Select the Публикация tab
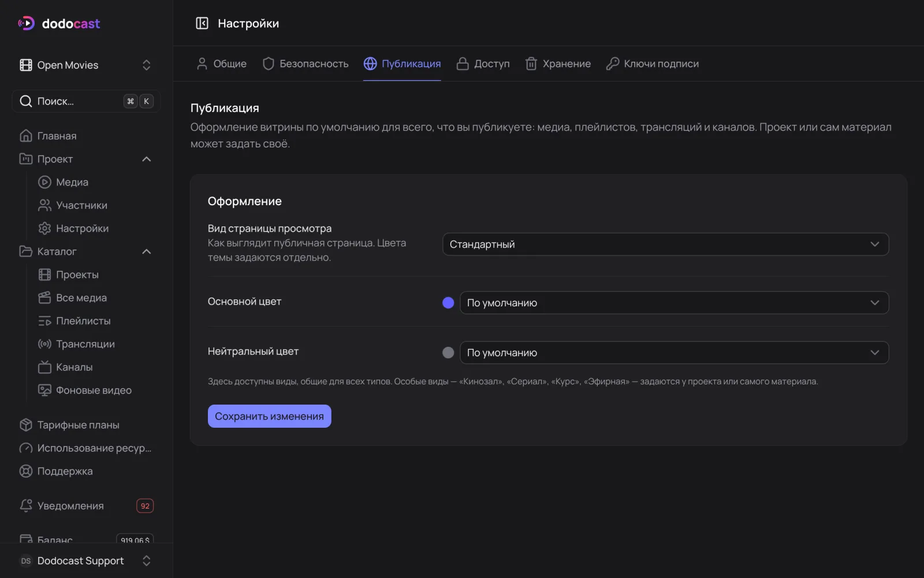Image resolution: width=924 pixels, height=578 pixels. (x=402, y=64)
